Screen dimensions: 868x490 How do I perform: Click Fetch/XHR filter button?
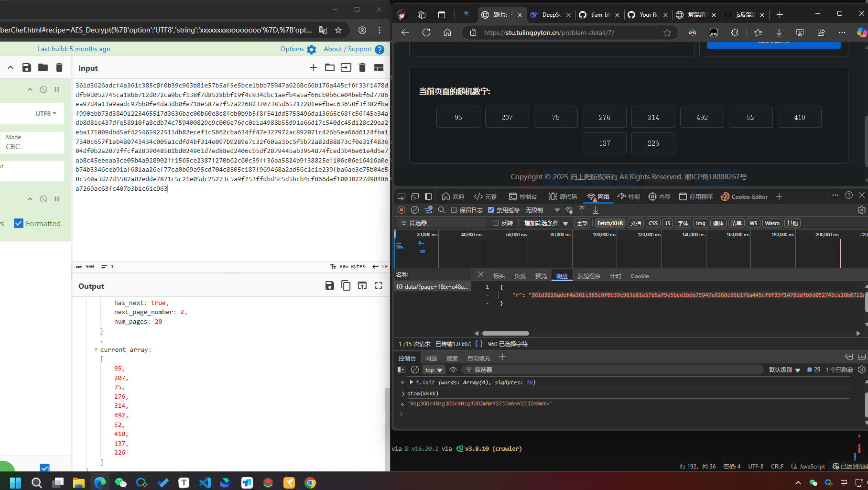[x=610, y=223]
